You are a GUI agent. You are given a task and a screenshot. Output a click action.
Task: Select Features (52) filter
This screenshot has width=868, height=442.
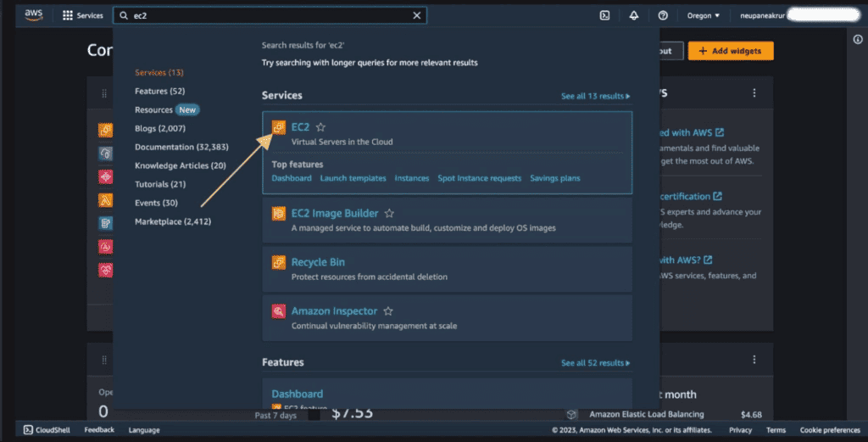tap(160, 91)
